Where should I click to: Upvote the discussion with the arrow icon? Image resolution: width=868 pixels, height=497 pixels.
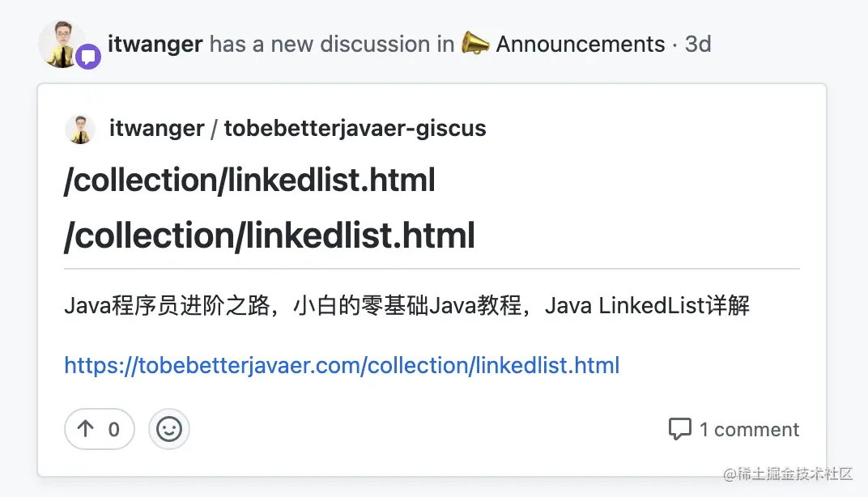85,428
